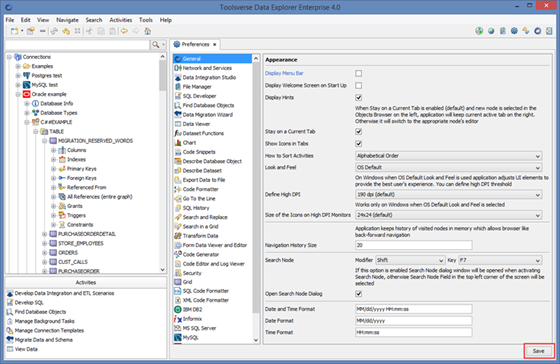Enable the Display Menu Bar checkbox
Viewport: 560px width, 364px height.
point(359,73)
